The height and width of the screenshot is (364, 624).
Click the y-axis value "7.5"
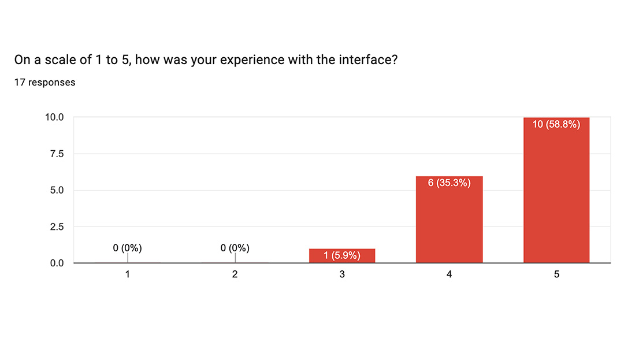[x=57, y=154]
